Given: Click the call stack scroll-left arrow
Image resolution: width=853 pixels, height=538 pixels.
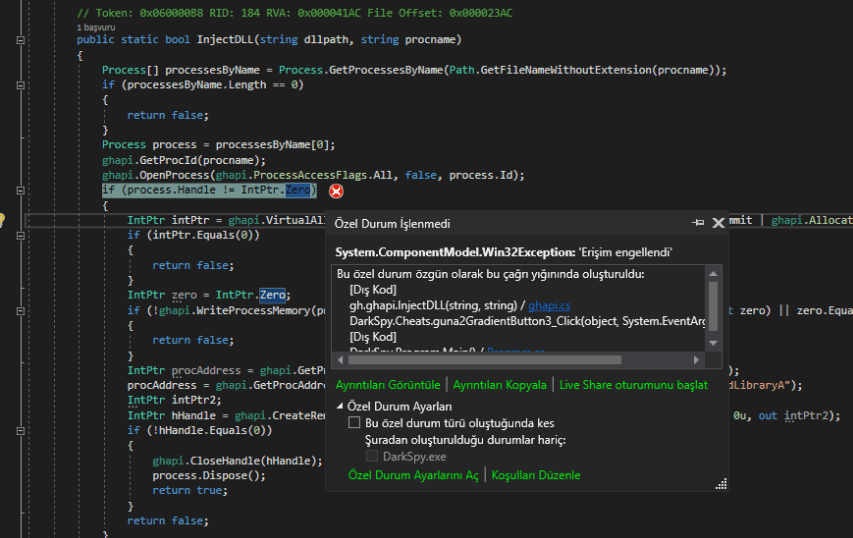Looking at the screenshot, I should point(340,360).
